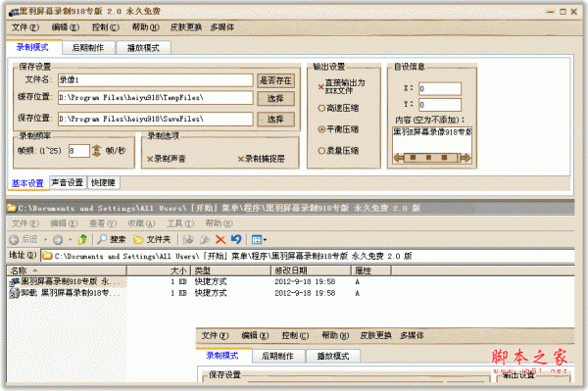Toggle the 录制声音 checkbox
The height and width of the screenshot is (391, 588).
[x=167, y=159]
